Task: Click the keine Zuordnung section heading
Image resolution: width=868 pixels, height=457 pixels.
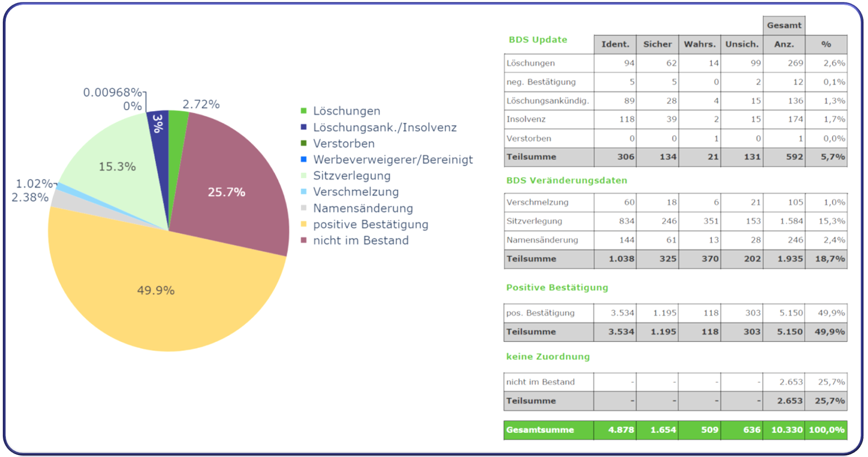Action: click(x=548, y=356)
